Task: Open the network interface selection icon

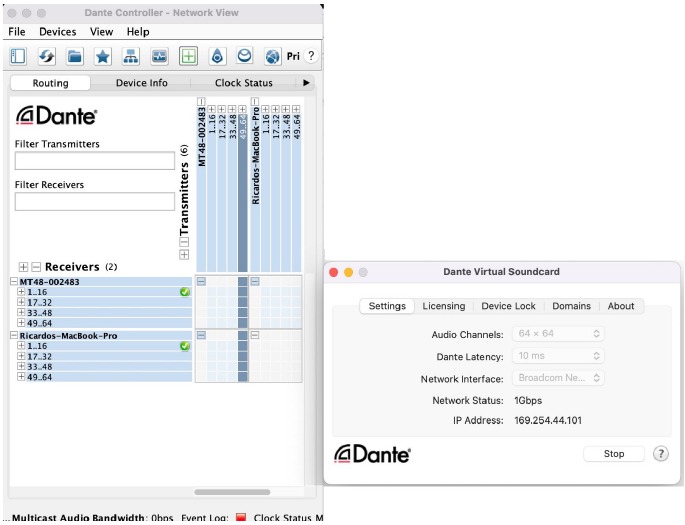Action: click(131, 56)
